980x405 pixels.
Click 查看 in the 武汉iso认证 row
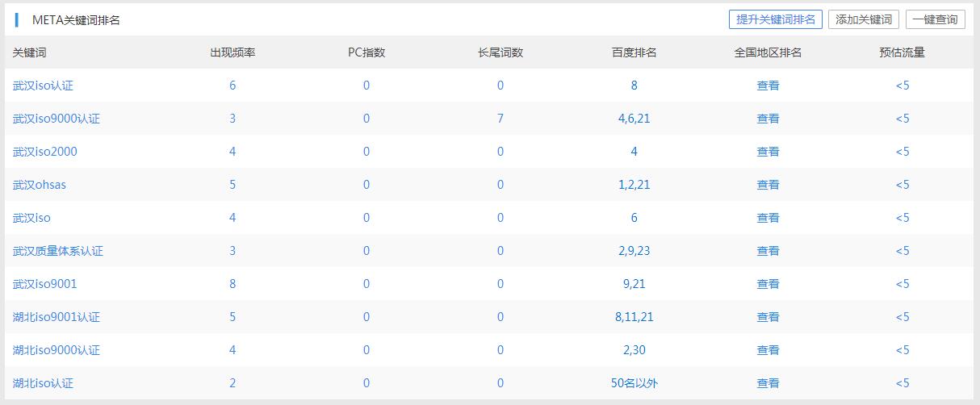[x=768, y=86]
